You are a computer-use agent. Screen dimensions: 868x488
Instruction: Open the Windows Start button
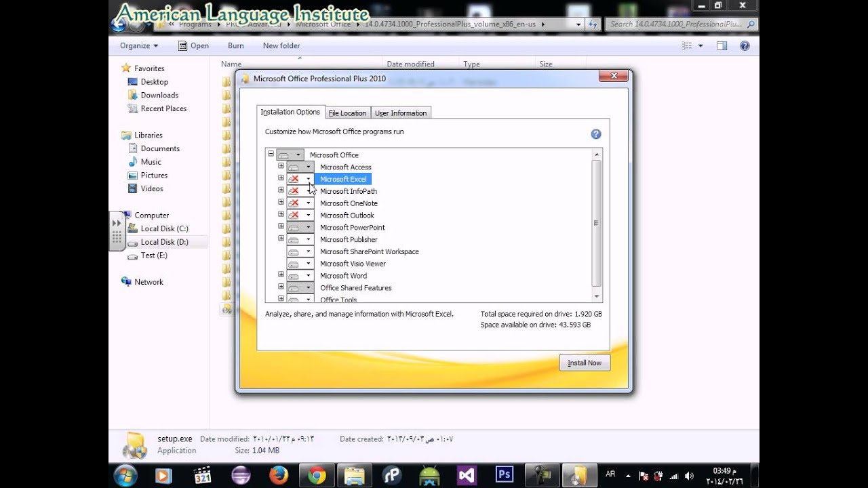click(x=126, y=476)
